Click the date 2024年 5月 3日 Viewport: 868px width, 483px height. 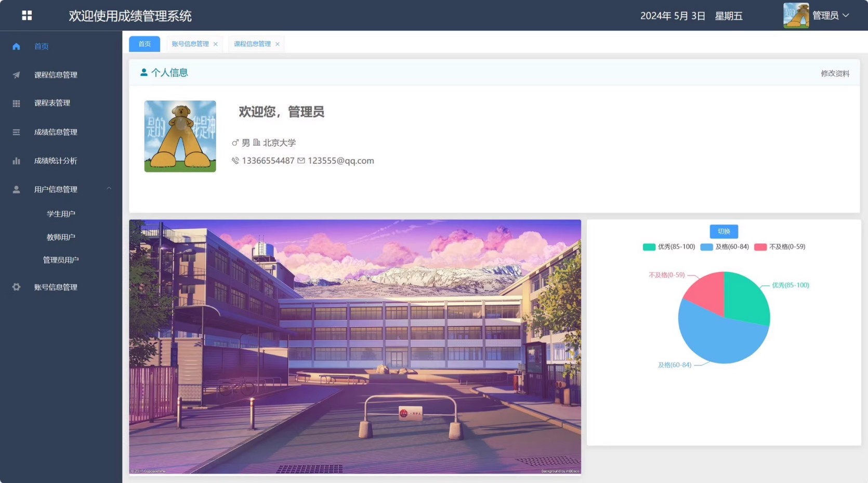coord(673,16)
